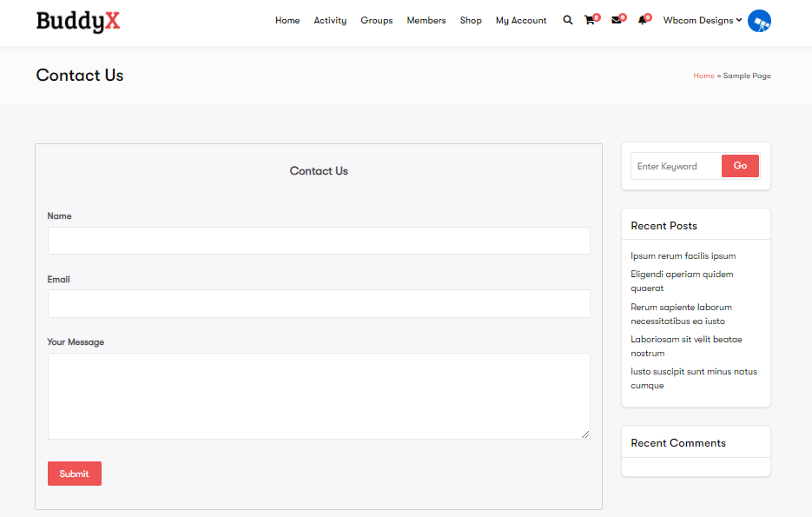Open post 'Ipsum rerum facilis ipsum'
812x517 pixels.
(x=683, y=256)
